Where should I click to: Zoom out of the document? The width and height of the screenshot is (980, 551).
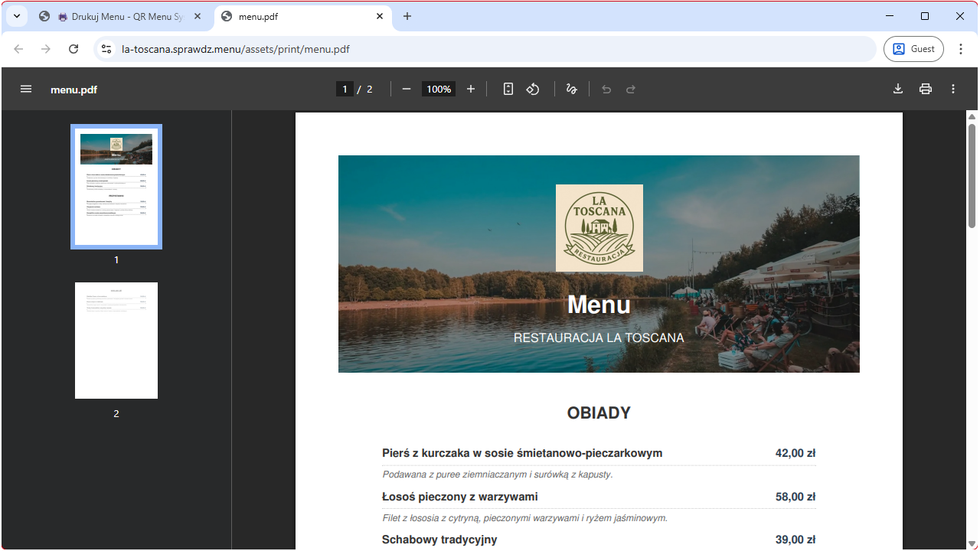coord(407,89)
